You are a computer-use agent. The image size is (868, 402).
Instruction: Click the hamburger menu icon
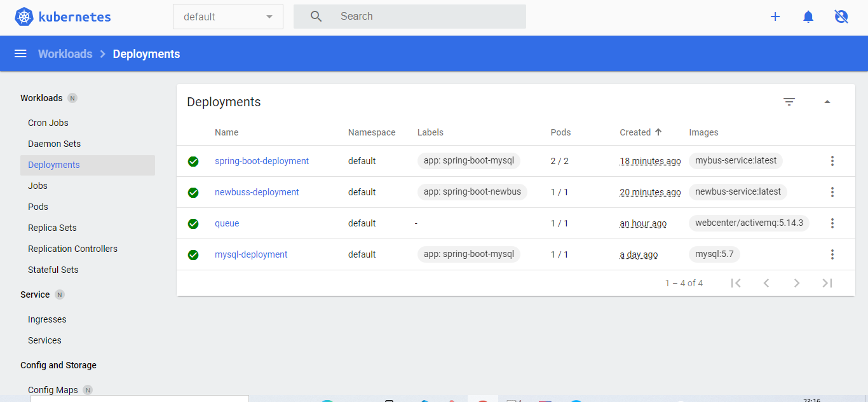click(x=20, y=53)
